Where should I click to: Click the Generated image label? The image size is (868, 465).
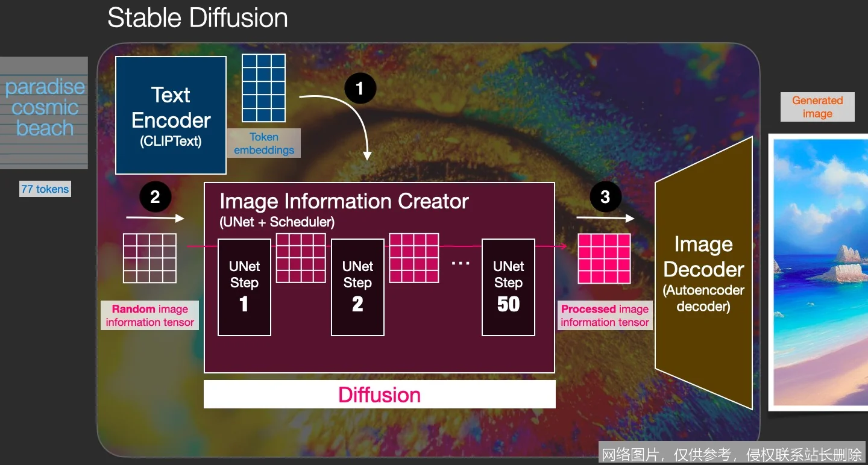(x=817, y=106)
